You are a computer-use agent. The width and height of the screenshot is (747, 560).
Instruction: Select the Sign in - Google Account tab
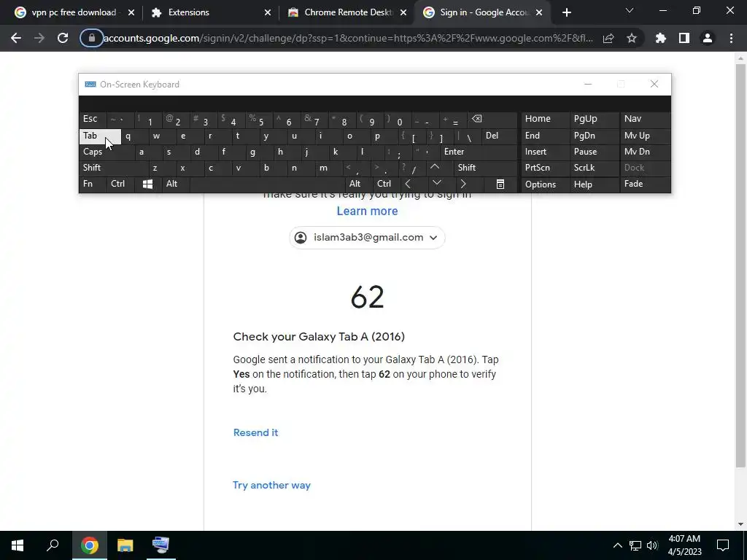pyautogui.click(x=483, y=12)
